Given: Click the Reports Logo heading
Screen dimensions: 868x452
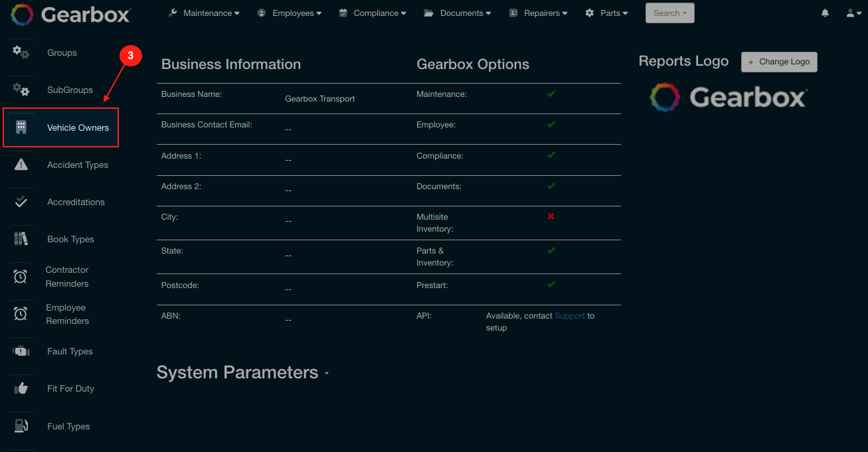Looking at the screenshot, I should [x=683, y=61].
